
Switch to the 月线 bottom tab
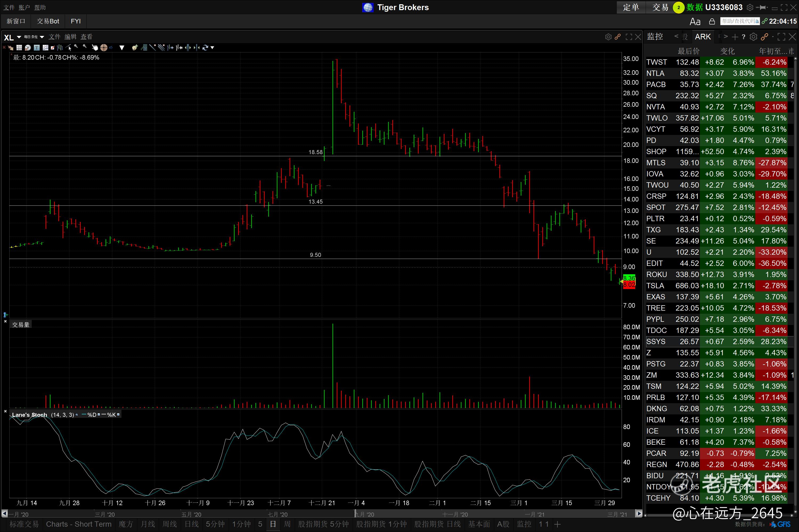click(148, 524)
